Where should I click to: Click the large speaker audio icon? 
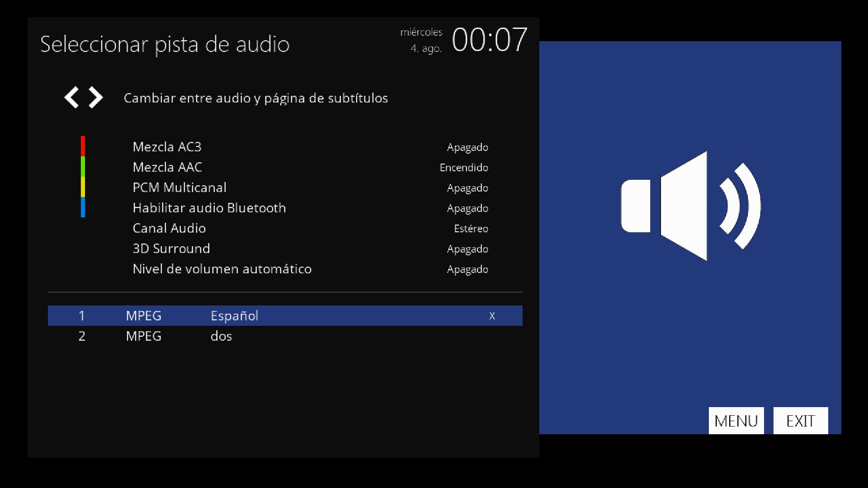click(690, 206)
